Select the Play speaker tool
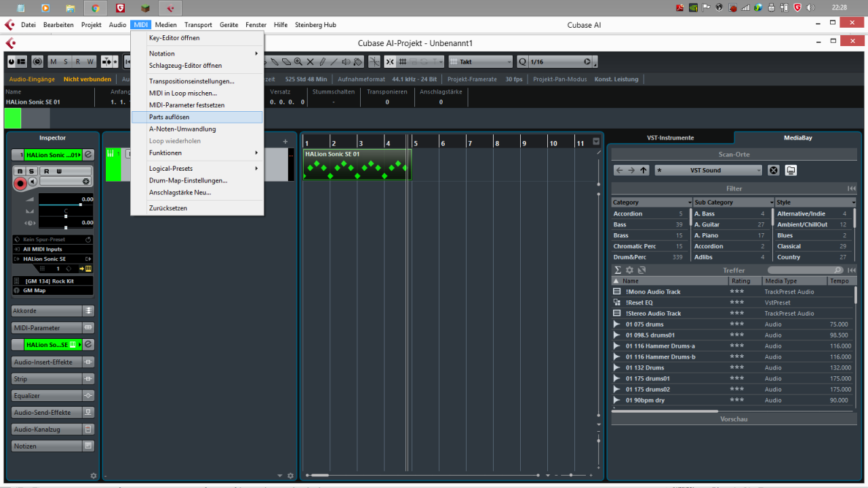This screenshot has height=488, width=868. (x=346, y=62)
